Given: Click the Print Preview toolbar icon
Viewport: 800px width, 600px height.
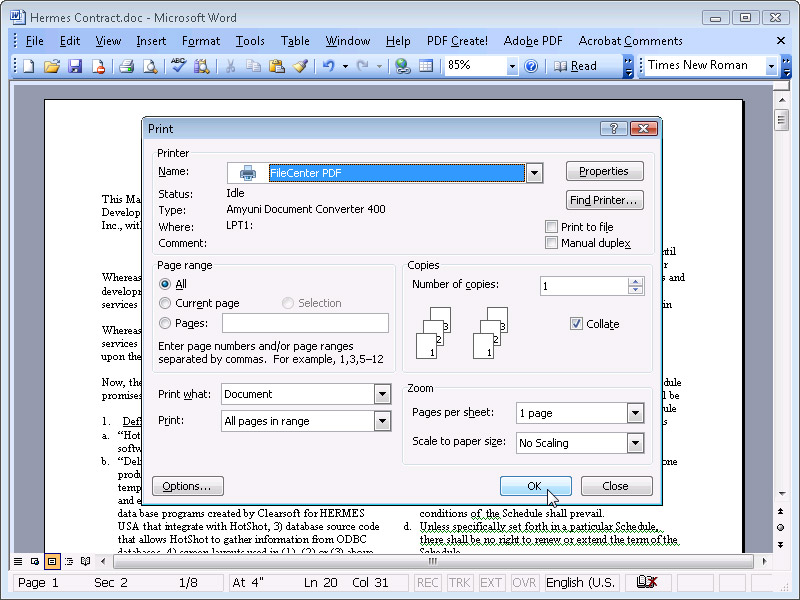Looking at the screenshot, I should pyautogui.click(x=150, y=66).
